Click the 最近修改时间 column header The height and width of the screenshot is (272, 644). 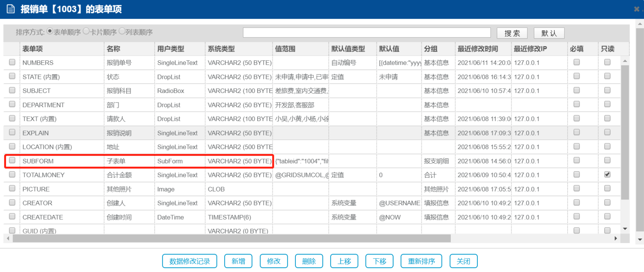click(x=477, y=49)
